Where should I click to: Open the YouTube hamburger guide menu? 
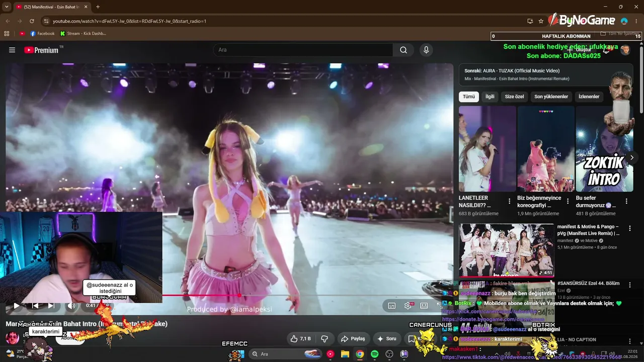12,50
